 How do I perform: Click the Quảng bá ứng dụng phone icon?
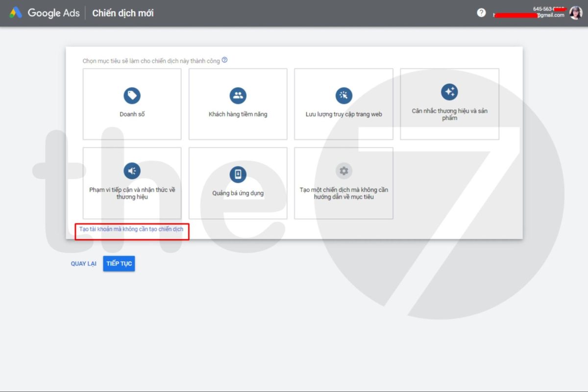click(238, 174)
